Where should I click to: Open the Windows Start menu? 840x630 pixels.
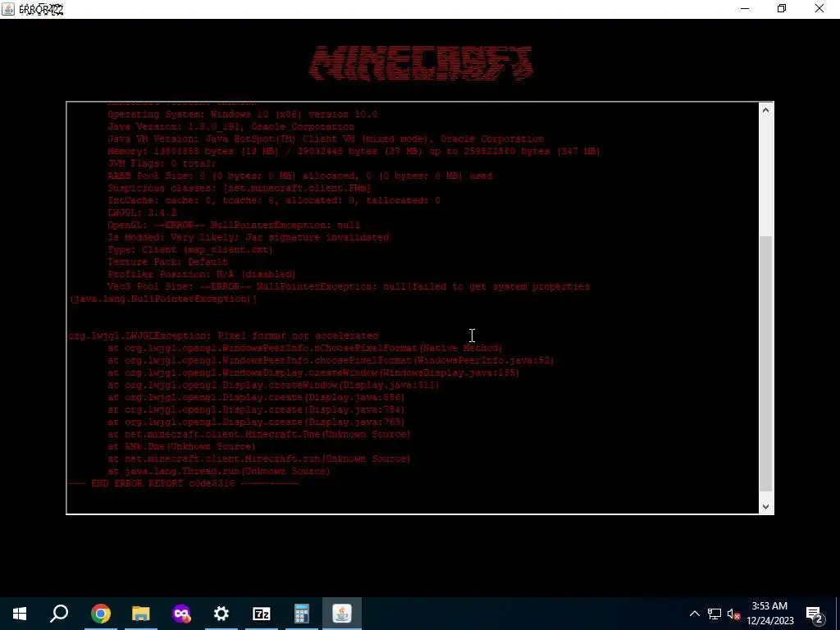click(x=20, y=614)
